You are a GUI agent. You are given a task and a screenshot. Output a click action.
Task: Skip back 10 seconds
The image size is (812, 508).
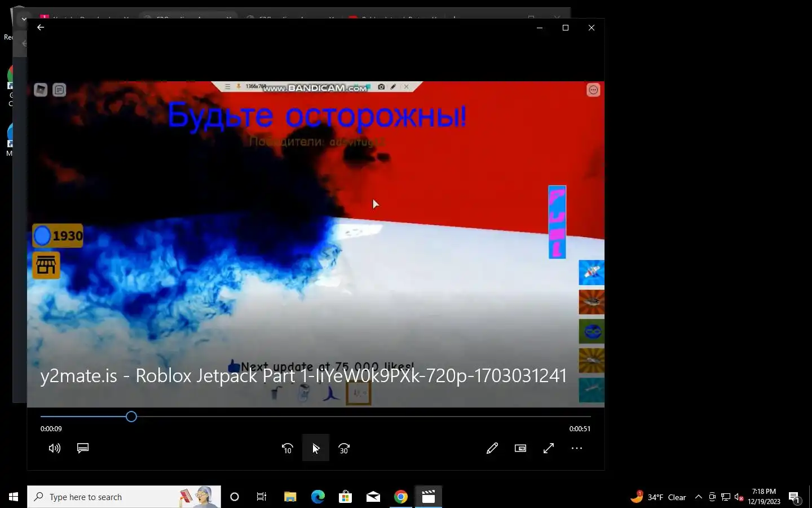[x=288, y=448]
